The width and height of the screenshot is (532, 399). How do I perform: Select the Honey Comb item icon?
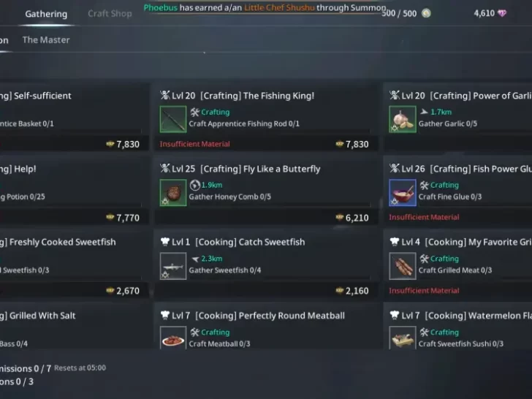tap(173, 192)
